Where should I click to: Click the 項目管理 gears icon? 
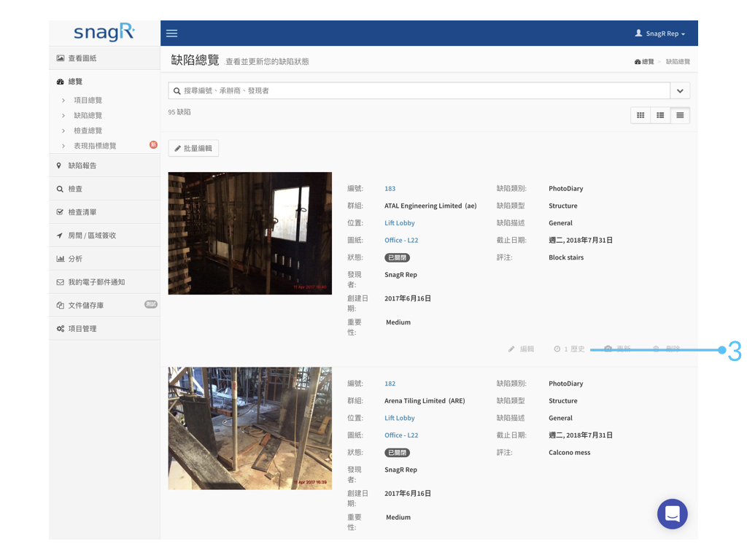[60, 329]
